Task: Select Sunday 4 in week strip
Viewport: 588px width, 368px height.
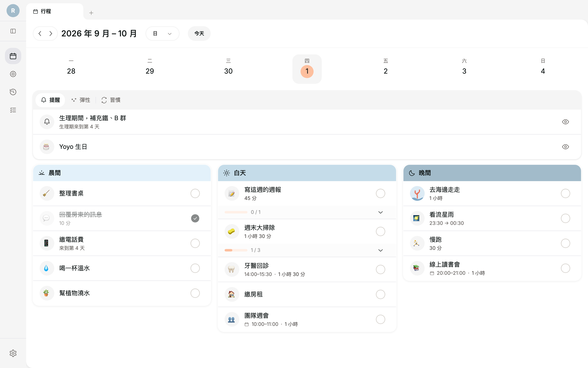Action: [543, 69]
